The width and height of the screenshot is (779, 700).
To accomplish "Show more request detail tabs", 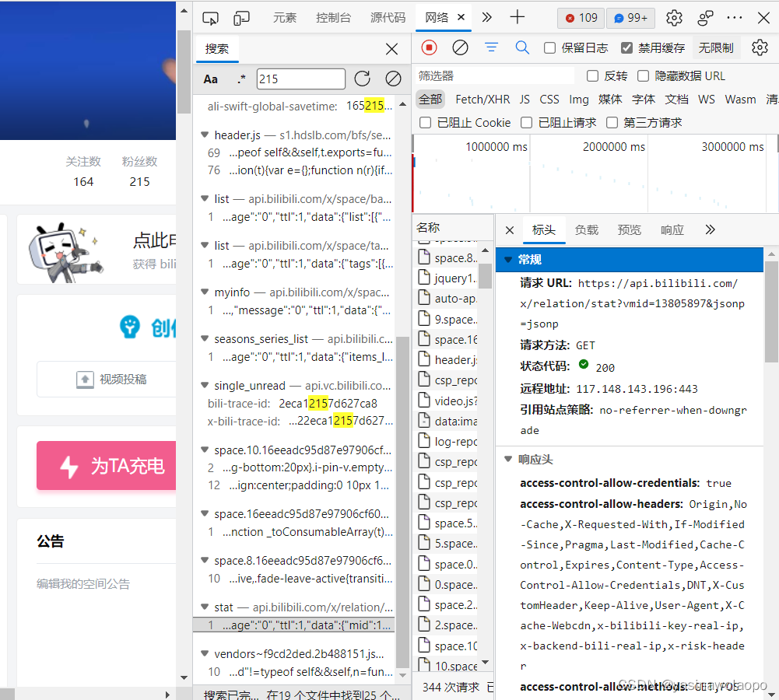I will pos(710,229).
